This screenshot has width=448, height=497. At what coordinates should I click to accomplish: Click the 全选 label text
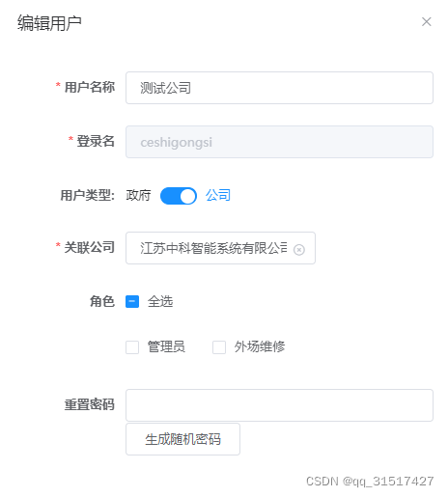pos(160,302)
